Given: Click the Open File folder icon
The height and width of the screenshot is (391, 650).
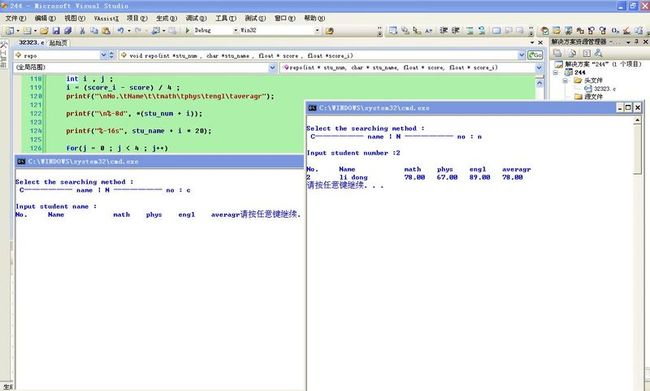Looking at the screenshot, I should point(44,31).
